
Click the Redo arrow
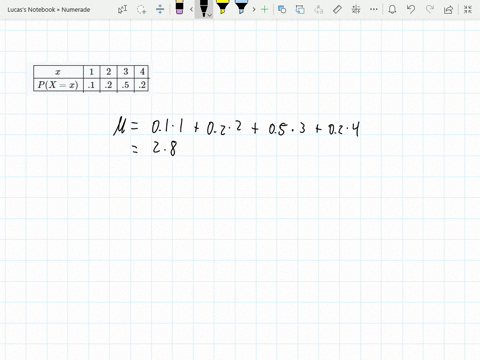tap(430, 9)
